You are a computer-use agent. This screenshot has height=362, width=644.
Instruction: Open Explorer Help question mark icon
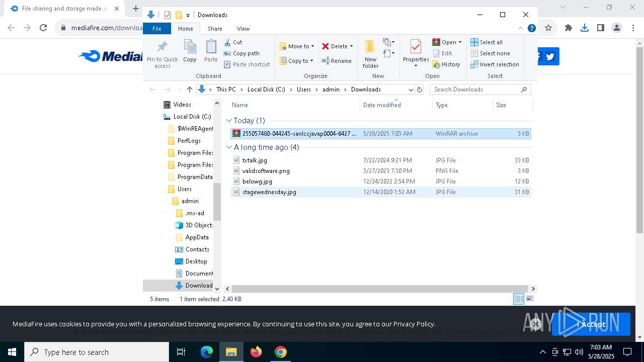point(531,29)
